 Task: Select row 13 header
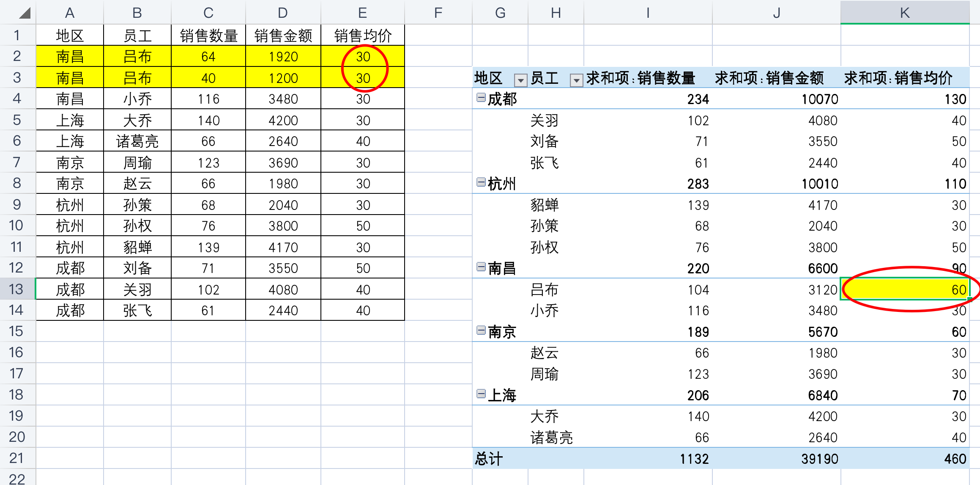click(x=17, y=289)
